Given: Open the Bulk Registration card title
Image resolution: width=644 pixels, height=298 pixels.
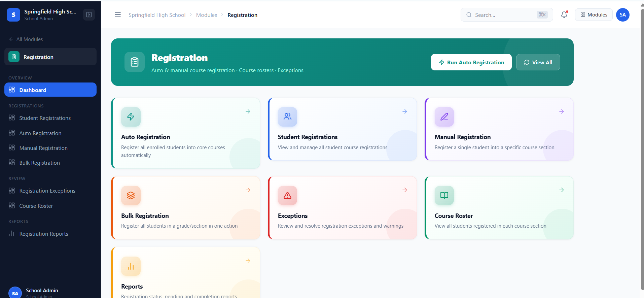Looking at the screenshot, I should point(145,216).
